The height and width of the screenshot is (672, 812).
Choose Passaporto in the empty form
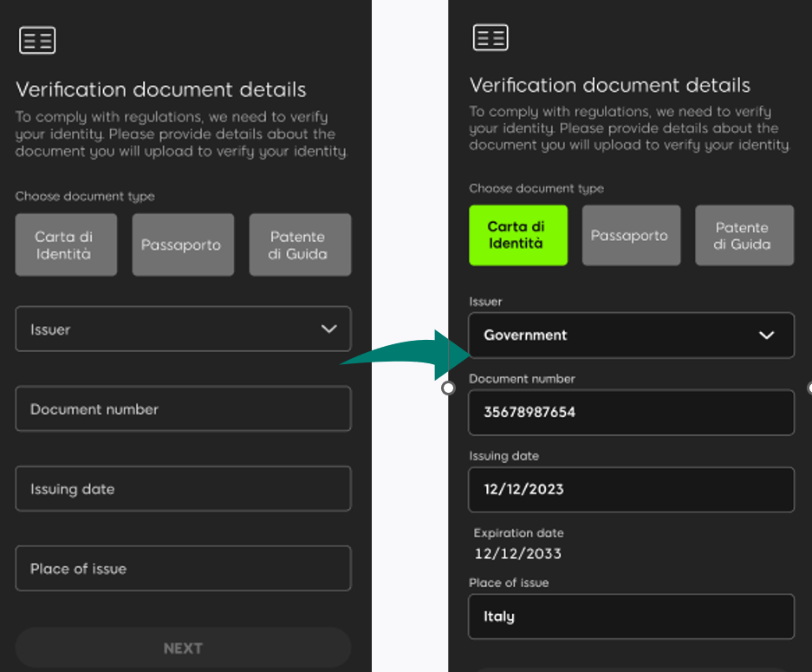click(x=183, y=245)
